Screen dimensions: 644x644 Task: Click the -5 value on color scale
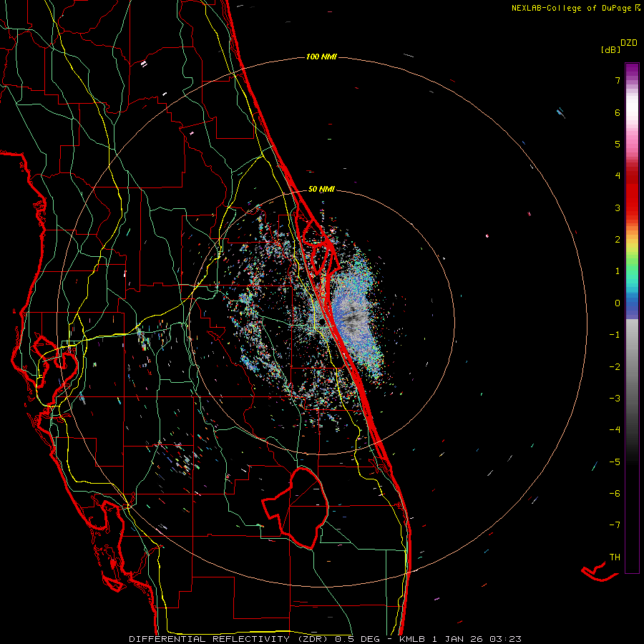pyautogui.click(x=615, y=462)
